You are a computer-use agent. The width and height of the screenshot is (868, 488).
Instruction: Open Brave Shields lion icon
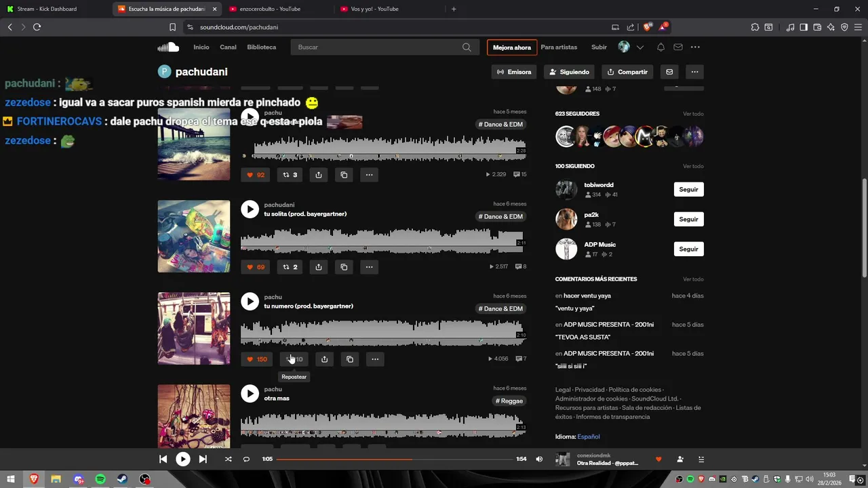tap(648, 27)
